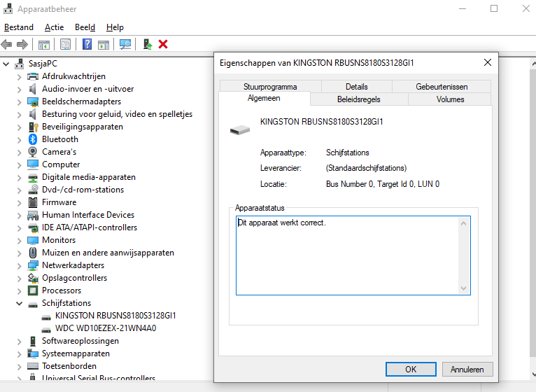Click the Forward arrow toolbar icon
The image size is (536, 392).
[x=22, y=44]
